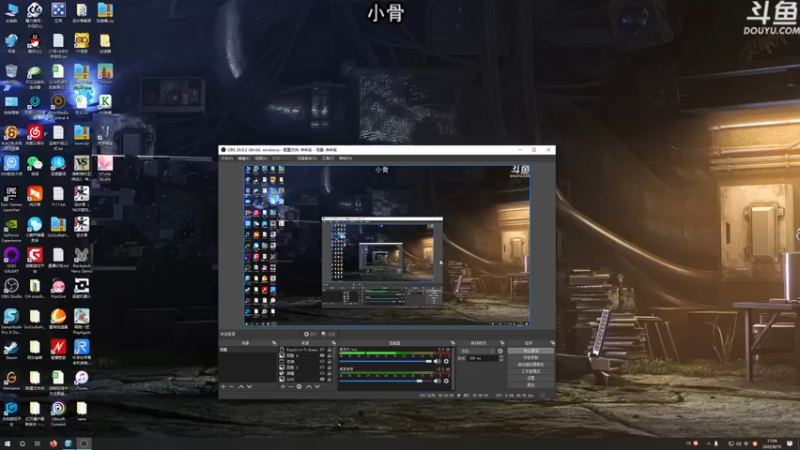Move the selected source down
Viewport: 800px width, 450px height.
[x=317, y=387]
